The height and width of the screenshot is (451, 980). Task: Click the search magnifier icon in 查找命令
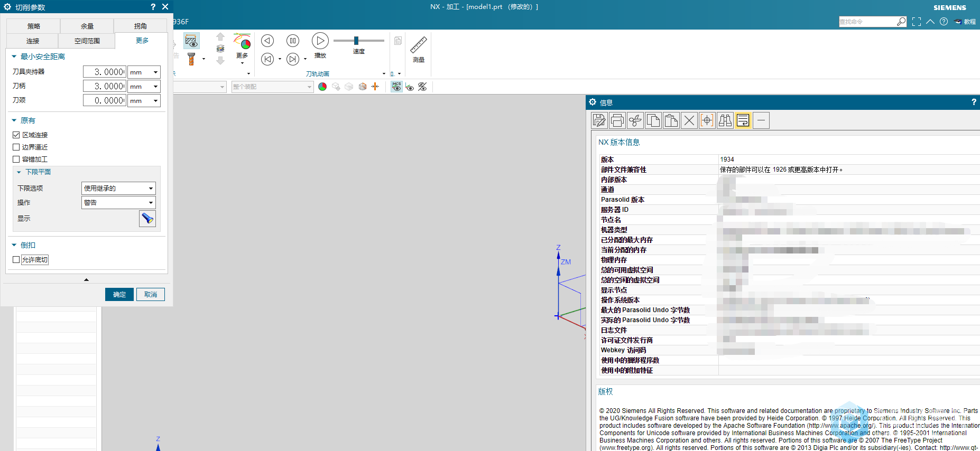point(901,22)
